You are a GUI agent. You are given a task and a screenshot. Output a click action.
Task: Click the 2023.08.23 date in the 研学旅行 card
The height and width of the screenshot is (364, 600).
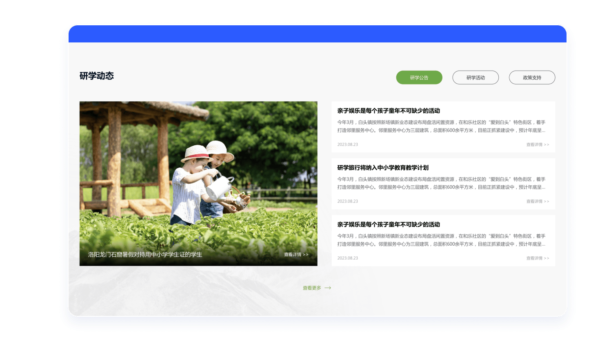coord(347,201)
